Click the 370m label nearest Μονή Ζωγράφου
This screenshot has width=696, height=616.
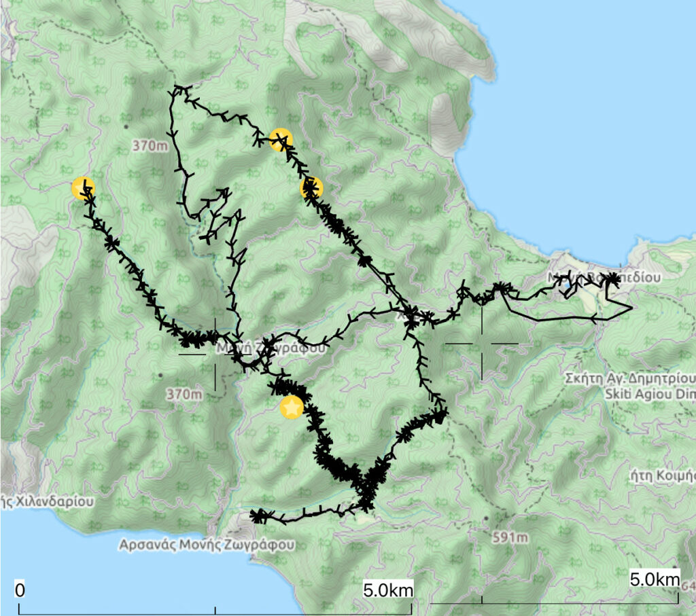(185, 394)
